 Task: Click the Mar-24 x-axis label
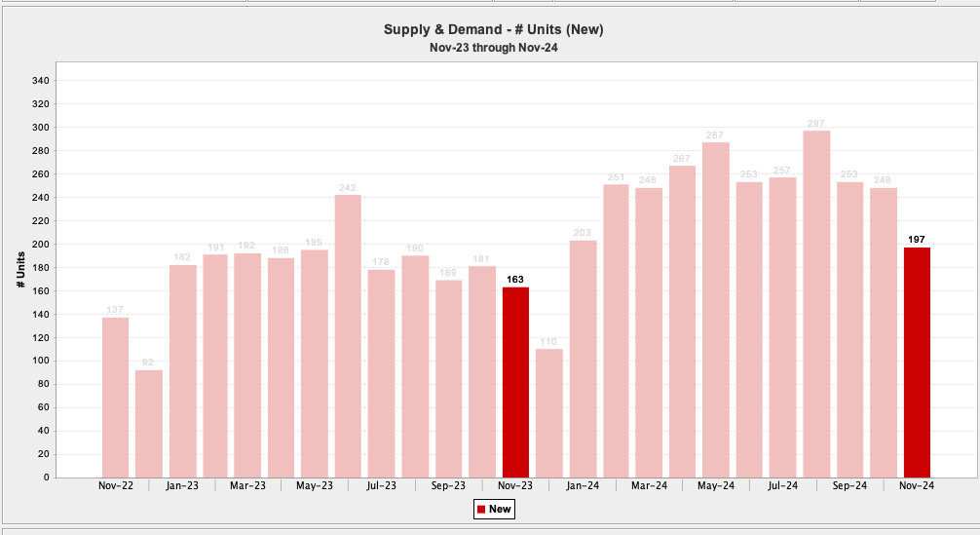pos(649,485)
